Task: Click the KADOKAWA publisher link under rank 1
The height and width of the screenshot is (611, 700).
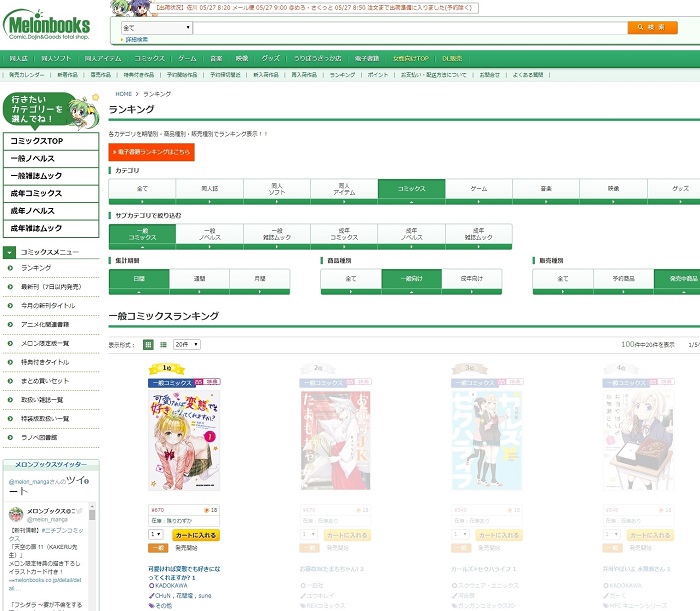Action: [x=171, y=585]
